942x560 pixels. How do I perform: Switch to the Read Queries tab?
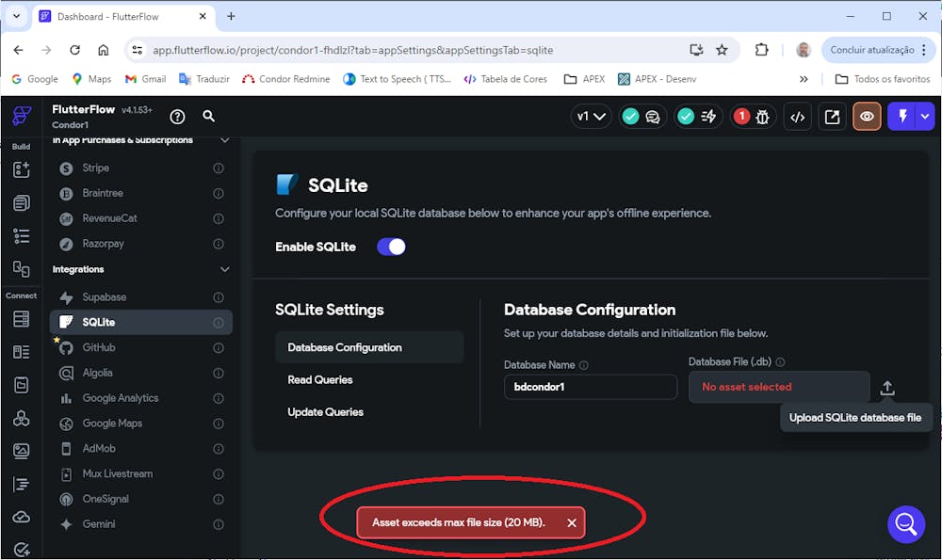click(320, 380)
